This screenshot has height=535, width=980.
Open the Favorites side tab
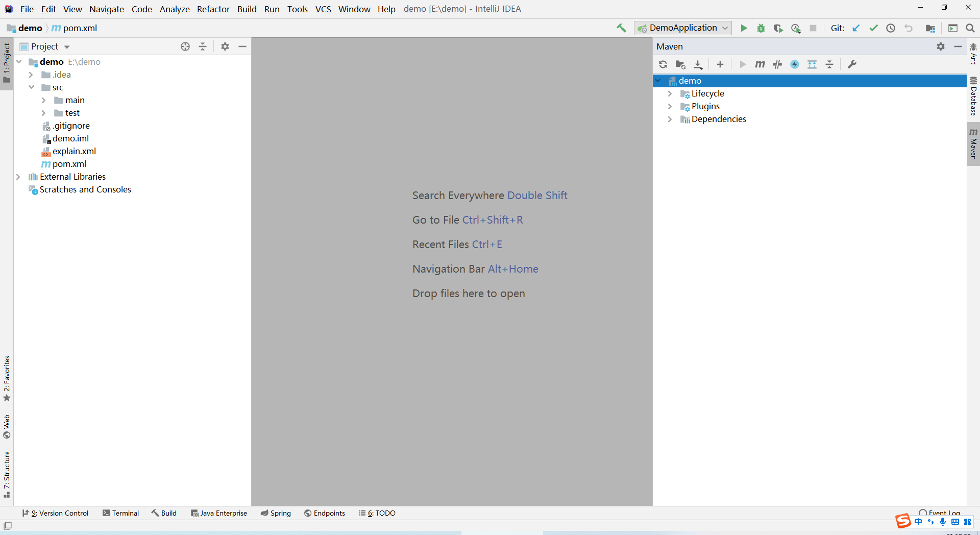pyautogui.click(x=7, y=379)
